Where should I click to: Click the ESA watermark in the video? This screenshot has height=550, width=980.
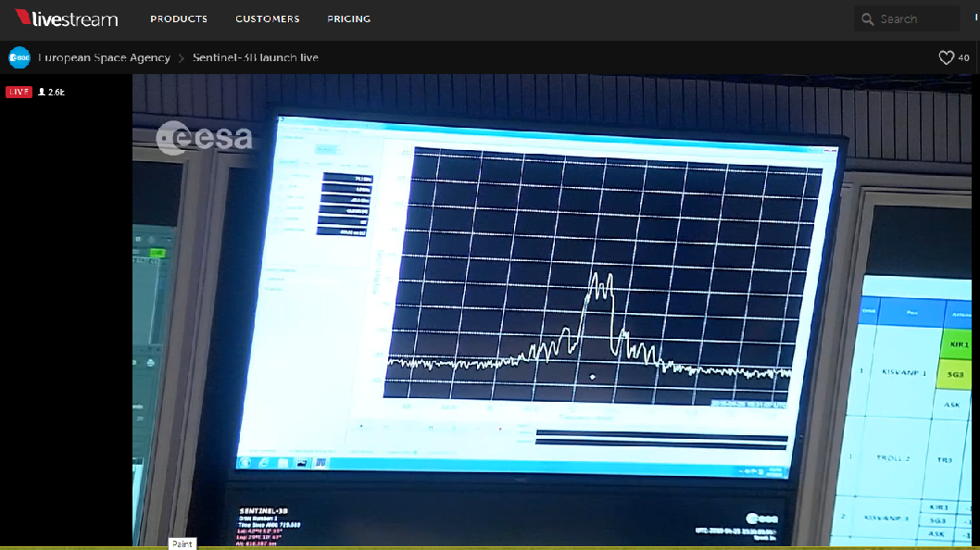pos(205,138)
